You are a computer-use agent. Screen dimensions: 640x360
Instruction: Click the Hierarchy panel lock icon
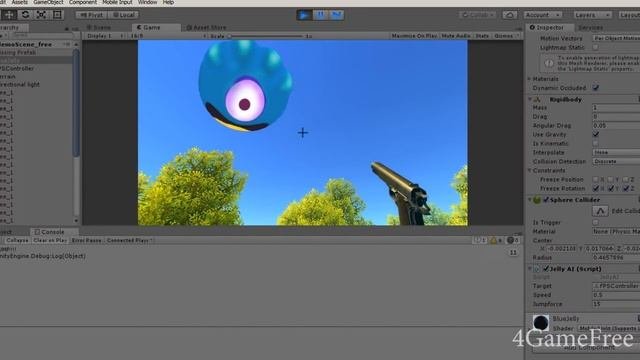[67, 29]
